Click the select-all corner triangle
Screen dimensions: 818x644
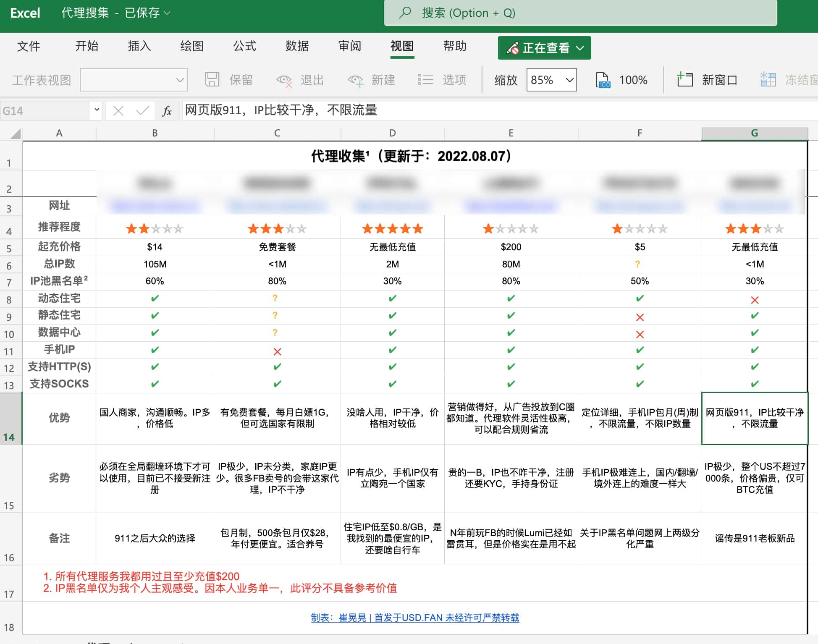coord(16,134)
